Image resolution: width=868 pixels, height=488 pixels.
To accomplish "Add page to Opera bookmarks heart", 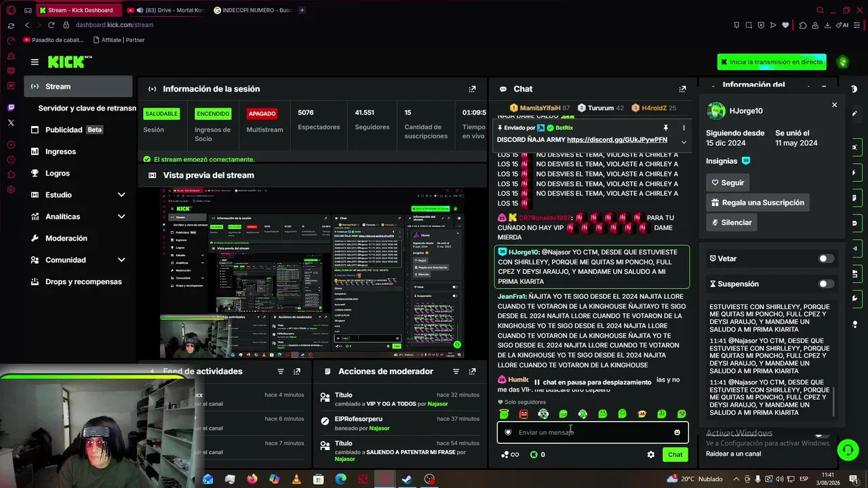I will pyautogui.click(x=785, y=25).
